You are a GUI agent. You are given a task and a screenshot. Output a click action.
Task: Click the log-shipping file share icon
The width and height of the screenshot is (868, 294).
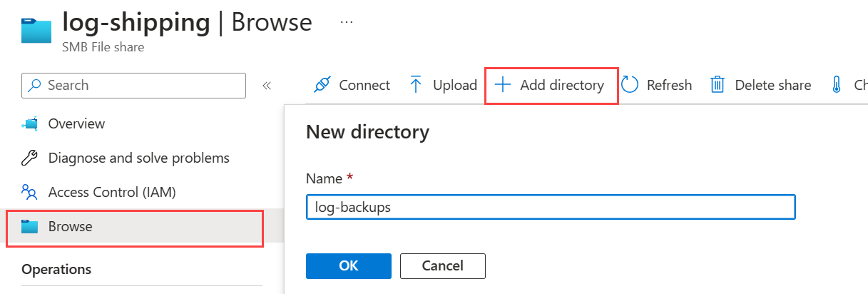coord(36,29)
